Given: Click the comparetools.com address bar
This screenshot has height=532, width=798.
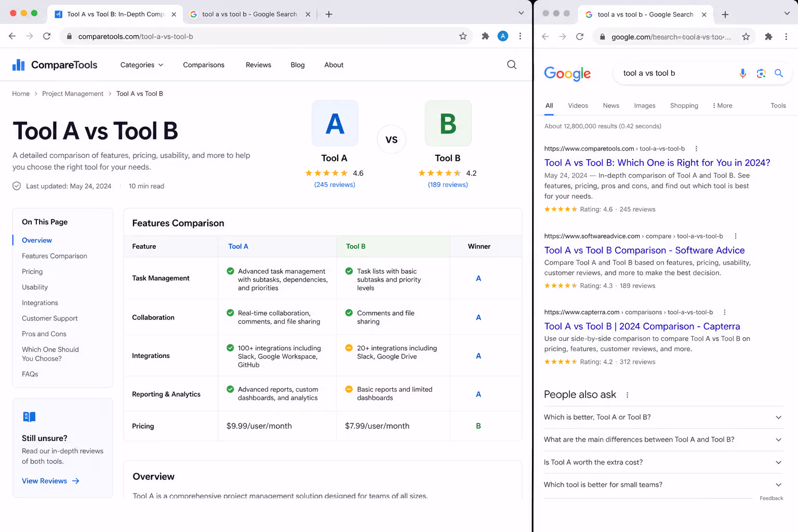Looking at the screenshot, I should click(265, 36).
